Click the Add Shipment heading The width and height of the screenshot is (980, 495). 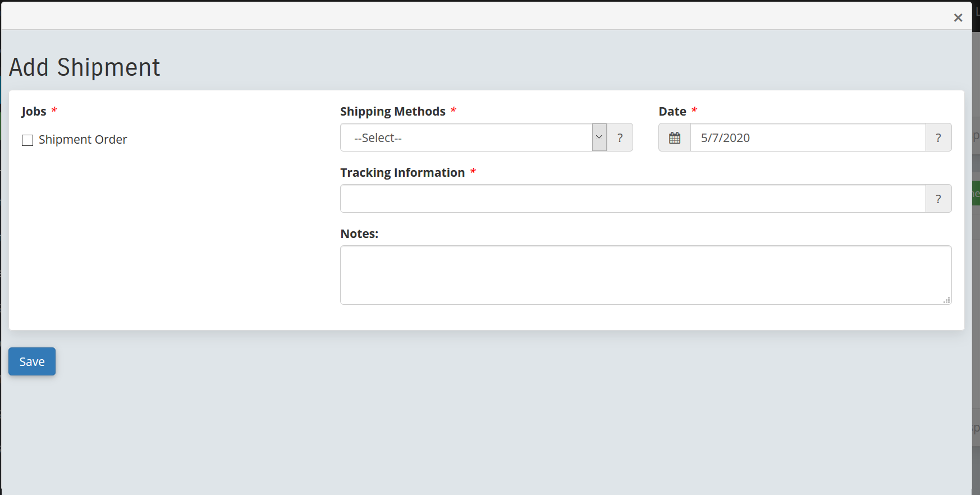tap(84, 67)
